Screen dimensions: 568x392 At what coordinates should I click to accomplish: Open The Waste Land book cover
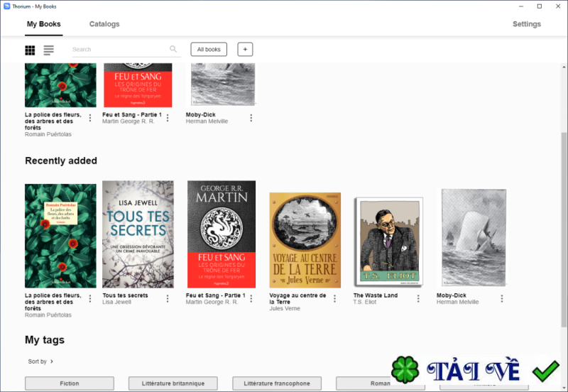(x=388, y=241)
